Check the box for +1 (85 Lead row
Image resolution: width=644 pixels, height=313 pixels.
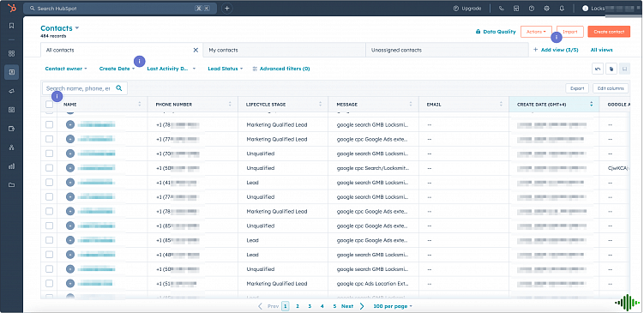coord(49,240)
